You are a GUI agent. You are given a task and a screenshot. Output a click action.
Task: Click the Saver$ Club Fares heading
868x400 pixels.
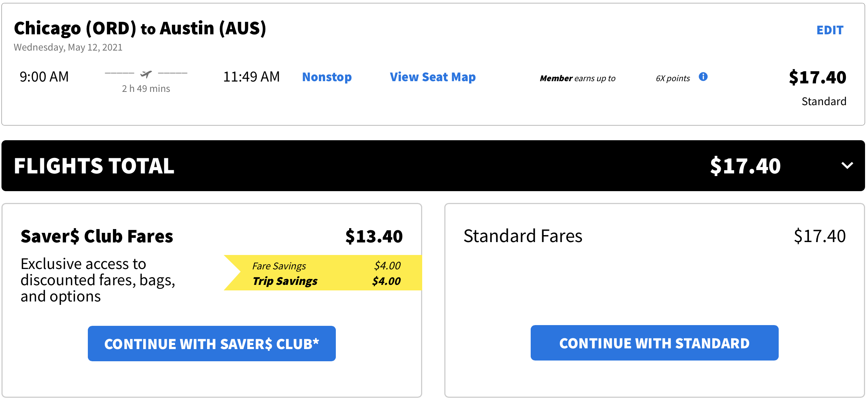[x=97, y=236]
